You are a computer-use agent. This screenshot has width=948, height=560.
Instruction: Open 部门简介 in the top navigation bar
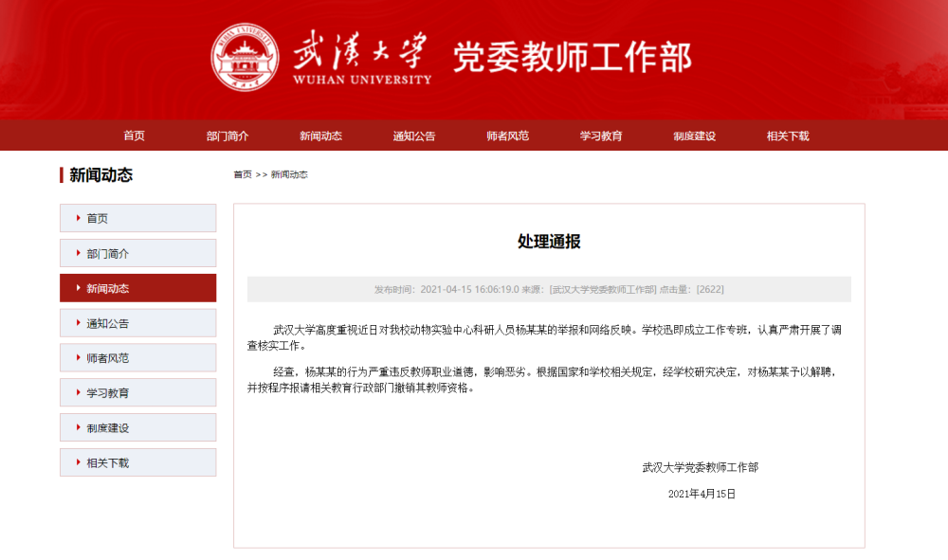[x=228, y=135]
